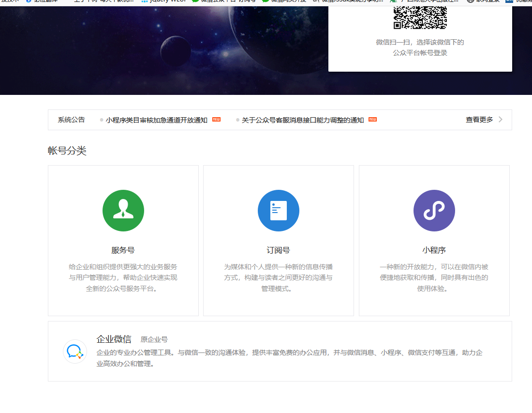Click the purple 小程序 link icon

(x=434, y=211)
